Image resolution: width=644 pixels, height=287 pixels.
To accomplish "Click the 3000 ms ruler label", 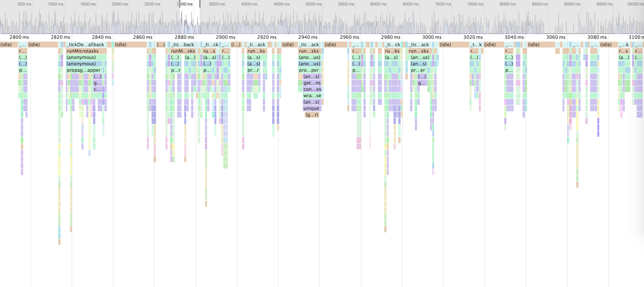I will tap(432, 37).
